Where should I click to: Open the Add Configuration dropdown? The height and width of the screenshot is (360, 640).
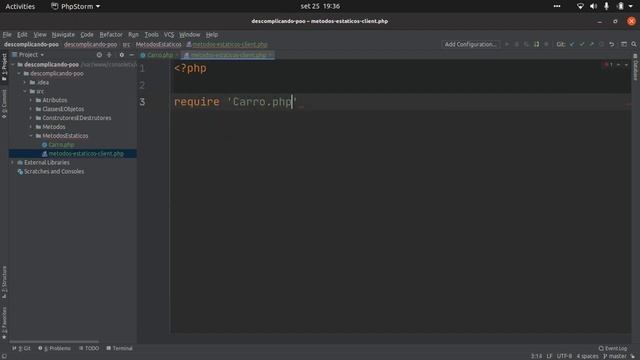[x=471, y=44]
